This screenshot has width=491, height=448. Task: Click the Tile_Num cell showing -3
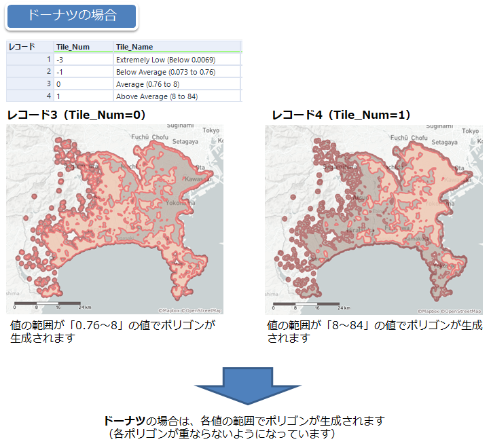point(83,60)
